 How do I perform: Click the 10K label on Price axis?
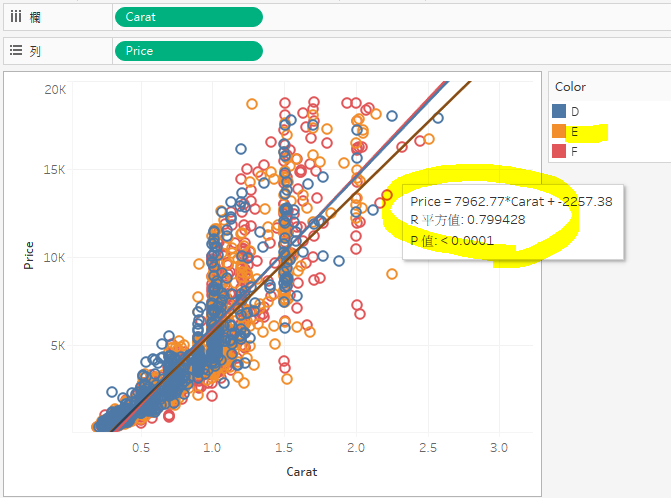54,258
